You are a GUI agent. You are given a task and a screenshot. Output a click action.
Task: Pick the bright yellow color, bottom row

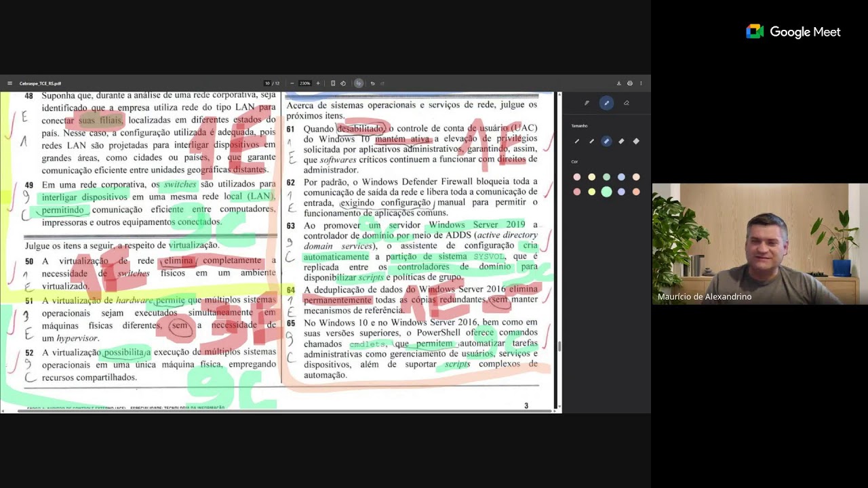tap(591, 192)
